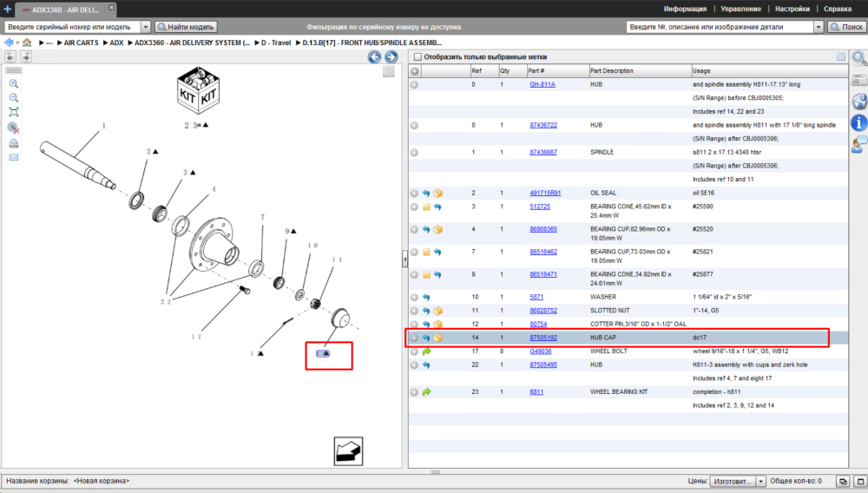Open the Управление menu
Screen dimensions: 868x493
pos(740,9)
